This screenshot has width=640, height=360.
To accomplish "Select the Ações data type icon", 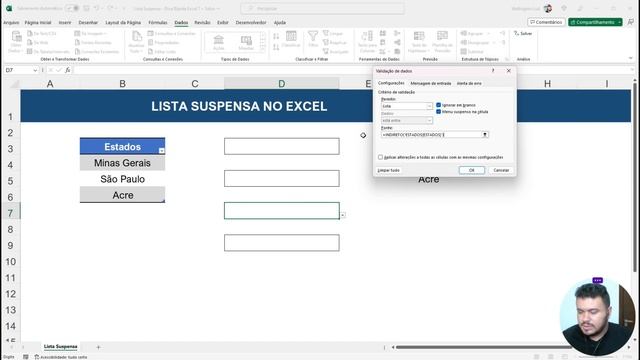I will 219,40.
